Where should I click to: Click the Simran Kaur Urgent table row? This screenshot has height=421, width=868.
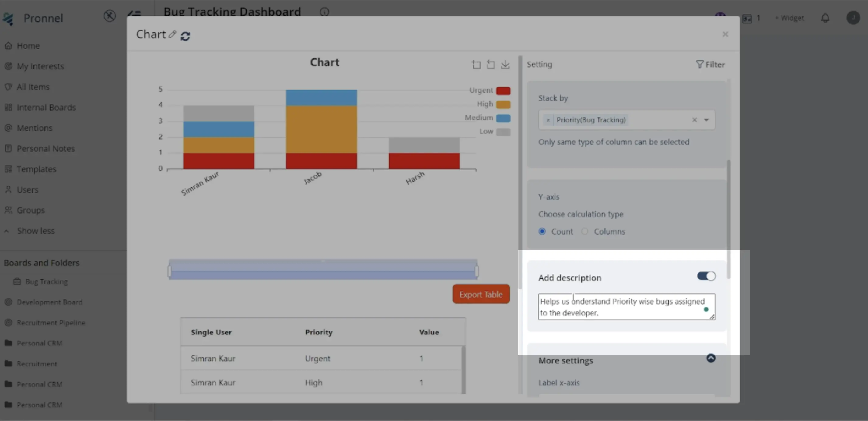[x=321, y=358]
